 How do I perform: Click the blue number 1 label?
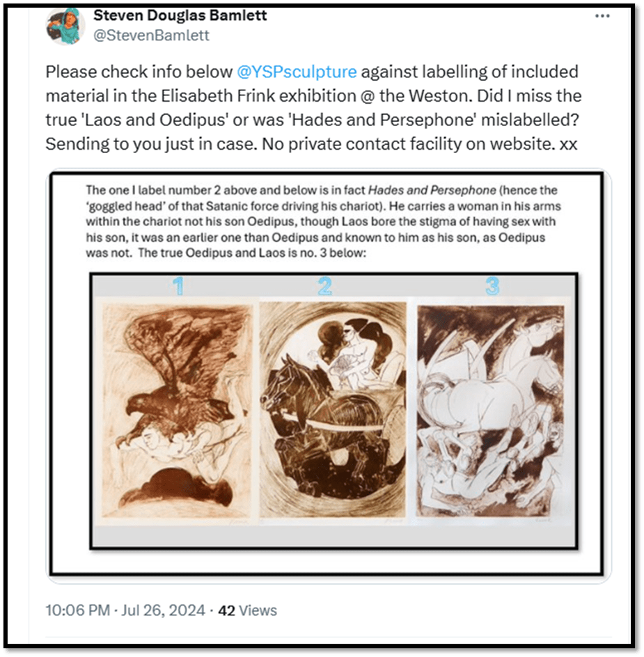tap(179, 287)
